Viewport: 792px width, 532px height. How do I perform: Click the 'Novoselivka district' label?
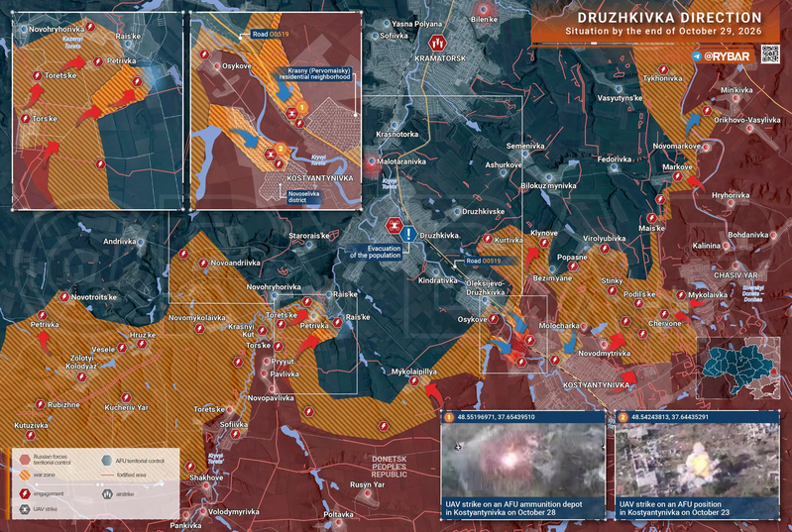tap(303, 197)
